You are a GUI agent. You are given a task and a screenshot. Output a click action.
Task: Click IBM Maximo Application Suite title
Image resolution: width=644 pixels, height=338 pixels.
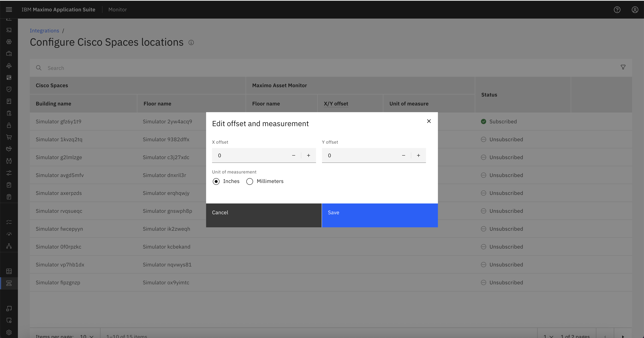tap(58, 10)
